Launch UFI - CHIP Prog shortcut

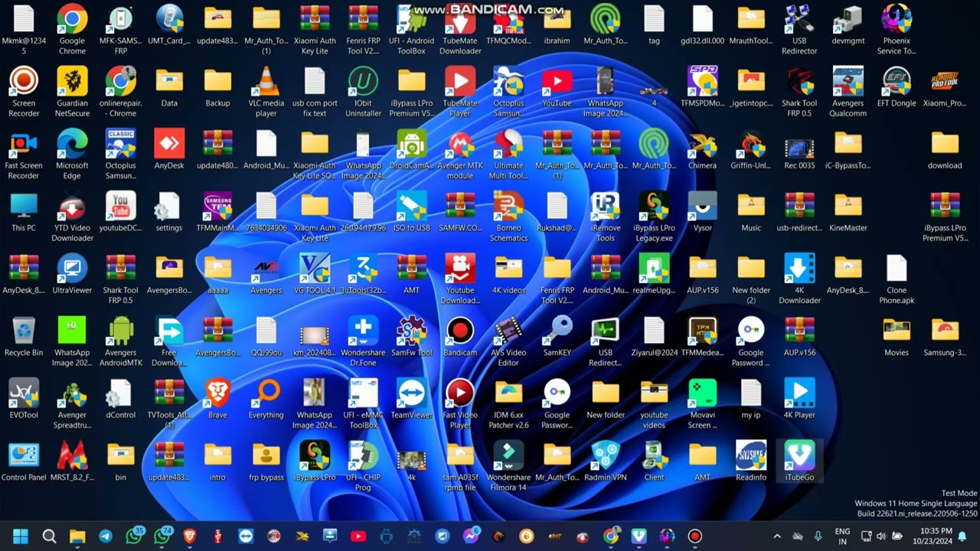coord(363,467)
